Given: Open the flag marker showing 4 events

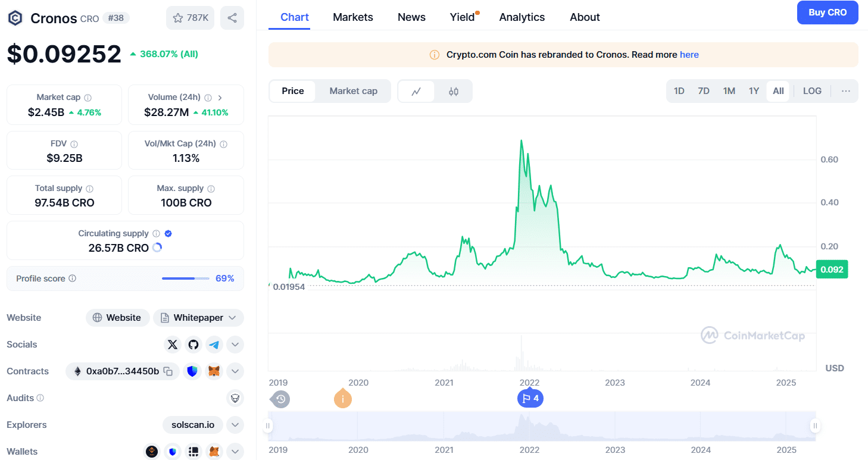Looking at the screenshot, I should click(530, 399).
